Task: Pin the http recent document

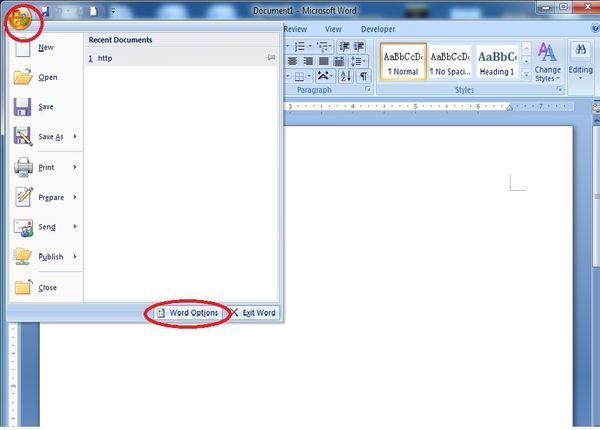Action: tap(270, 59)
